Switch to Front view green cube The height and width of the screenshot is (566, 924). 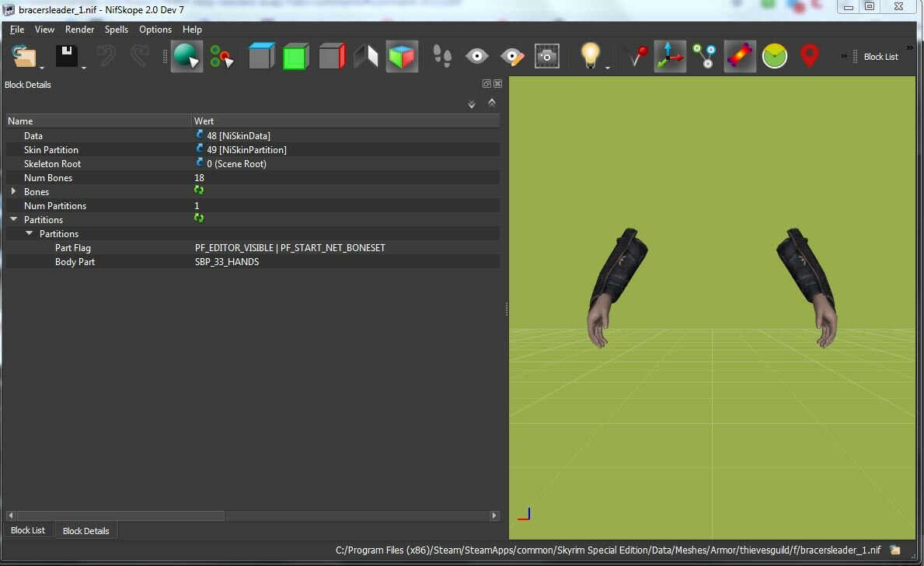coord(296,57)
